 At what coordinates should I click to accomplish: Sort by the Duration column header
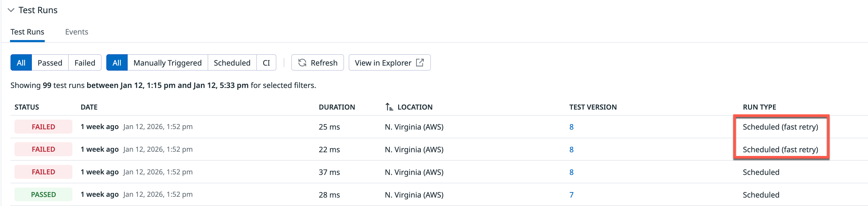click(337, 107)
